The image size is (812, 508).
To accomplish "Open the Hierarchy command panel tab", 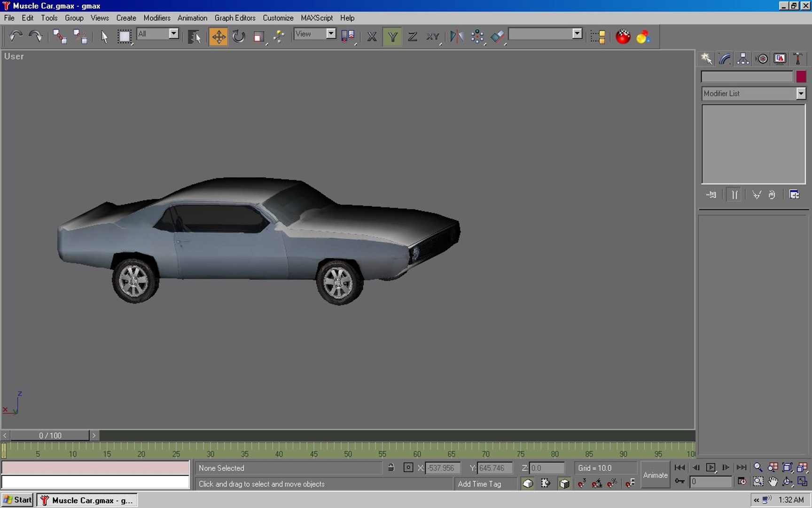I will (x=743, y=59).
